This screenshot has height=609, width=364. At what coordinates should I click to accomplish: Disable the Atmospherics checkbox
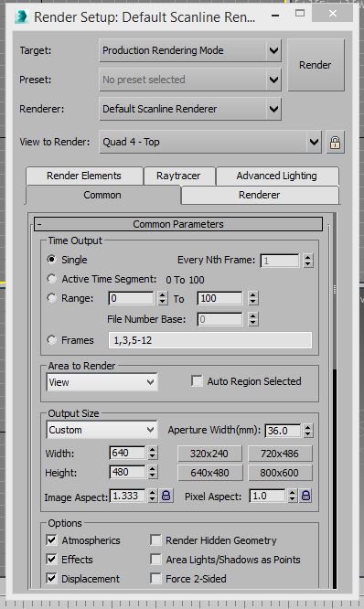click(x=51, y=540)
